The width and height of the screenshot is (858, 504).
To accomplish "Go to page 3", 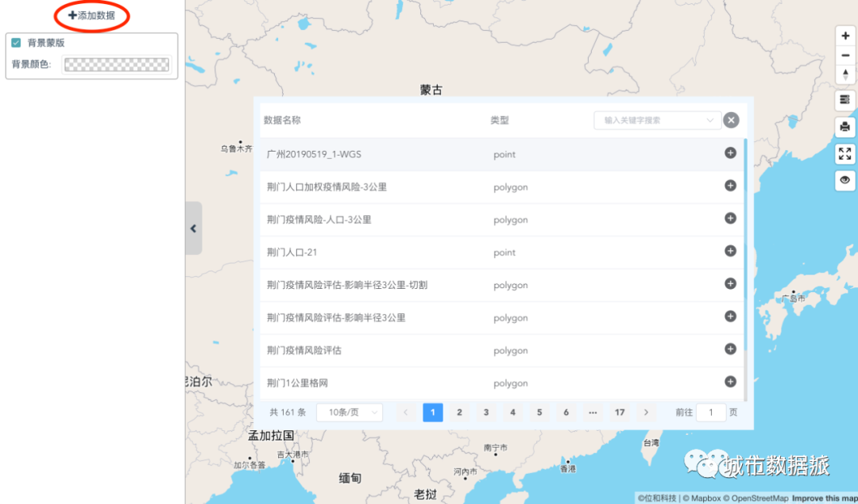I will click(486, 413).
